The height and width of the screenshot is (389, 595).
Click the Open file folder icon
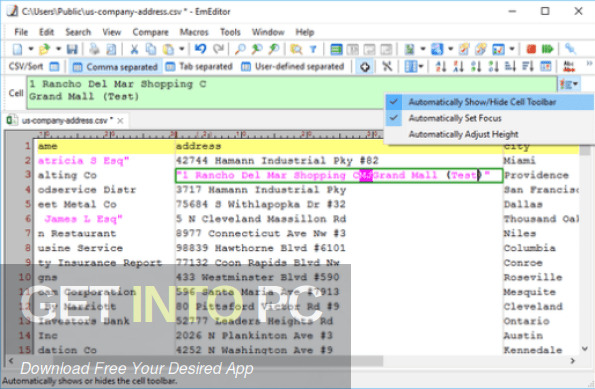click(x=44, y=49)
